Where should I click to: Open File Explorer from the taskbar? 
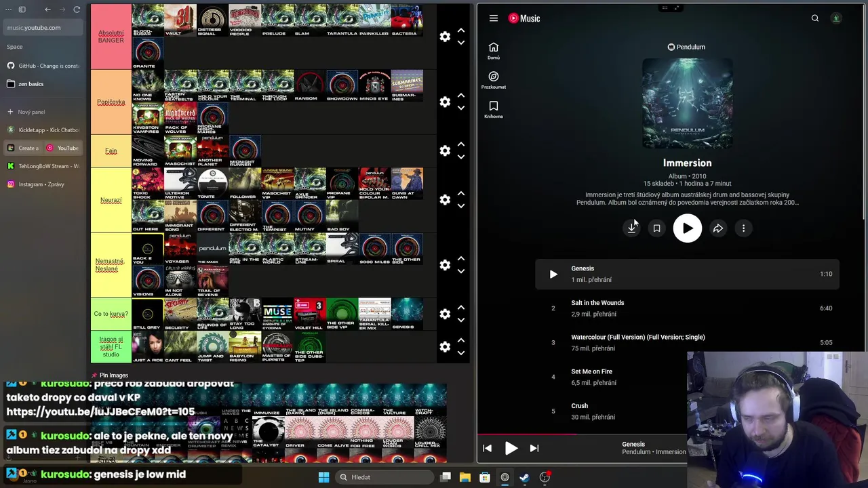click(465, 477)
